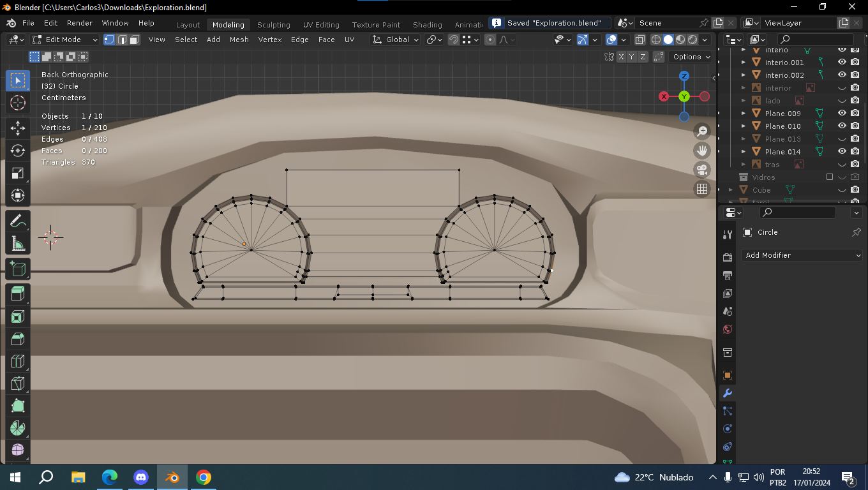Switch to face select mode
The height and width of the screenshot is (490, 868).
[x=135, y=40]
